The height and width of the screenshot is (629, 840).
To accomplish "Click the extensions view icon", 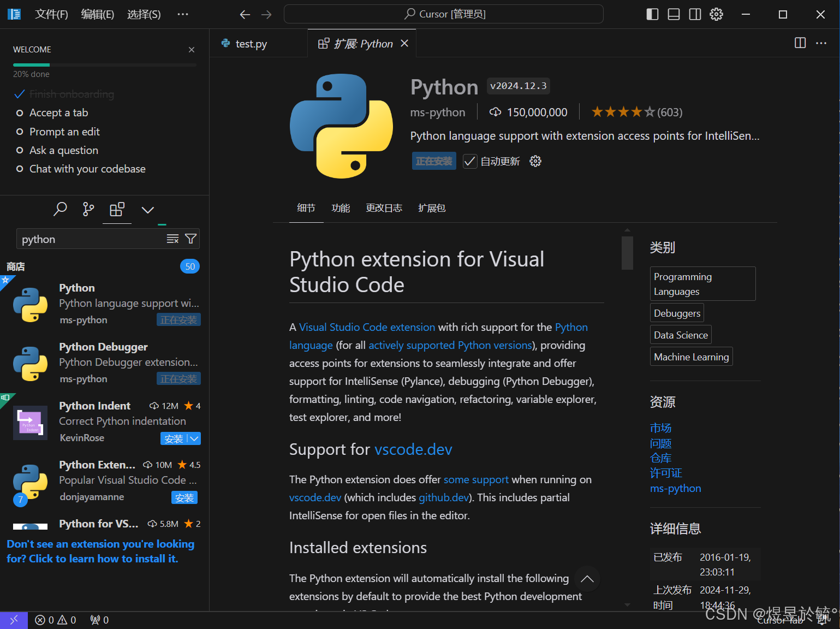I will (x=117, y=209).
